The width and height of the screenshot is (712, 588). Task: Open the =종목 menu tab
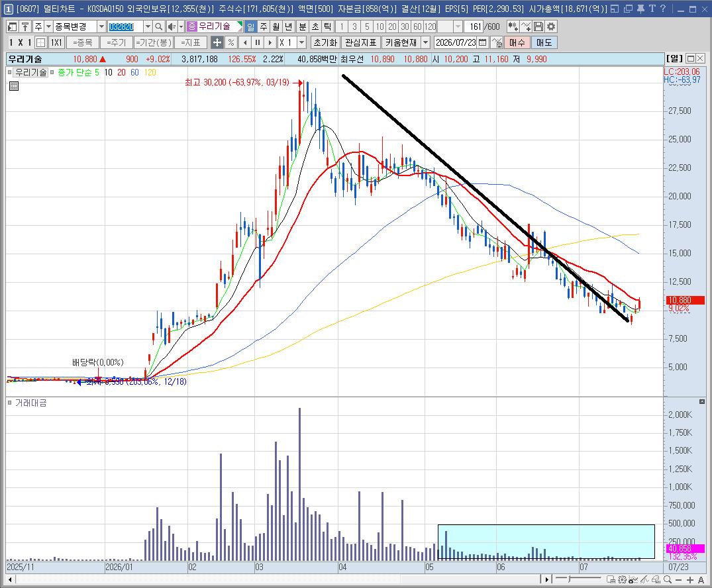click(x=82, y=42)
